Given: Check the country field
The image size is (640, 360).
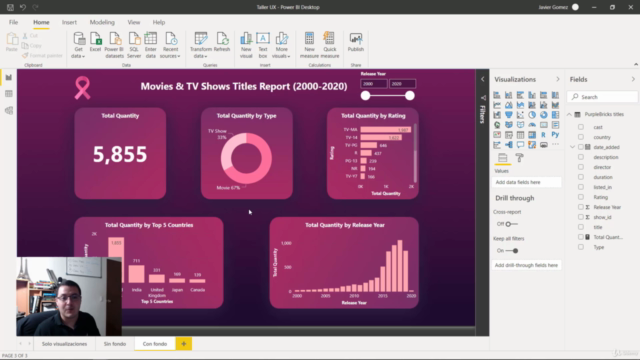Looking at the screenshot, I should click(581, 137).
